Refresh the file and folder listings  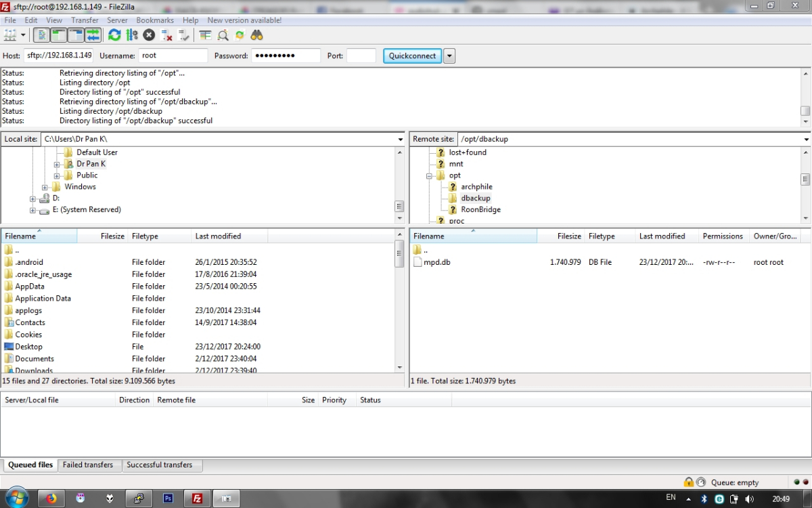tap(114, 34)
